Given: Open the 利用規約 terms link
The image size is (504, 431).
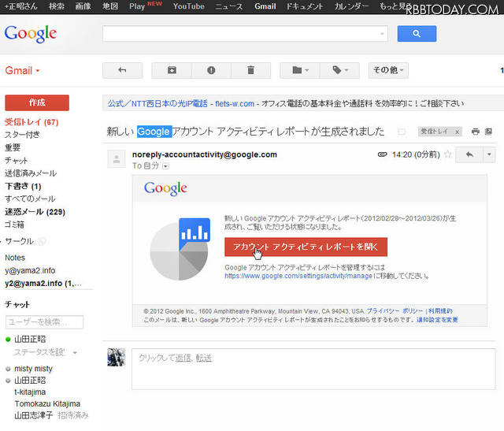Looking at the screenshot, I should click(440, 311).
